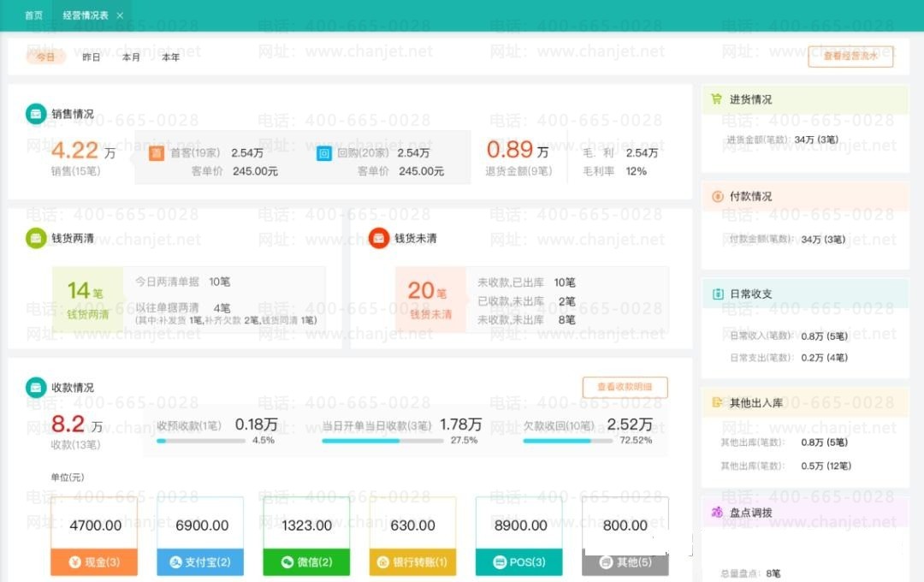Click the 其他(5) payment button
The width and height of the screenshot is (924, 582).
(x=625, y=562)
